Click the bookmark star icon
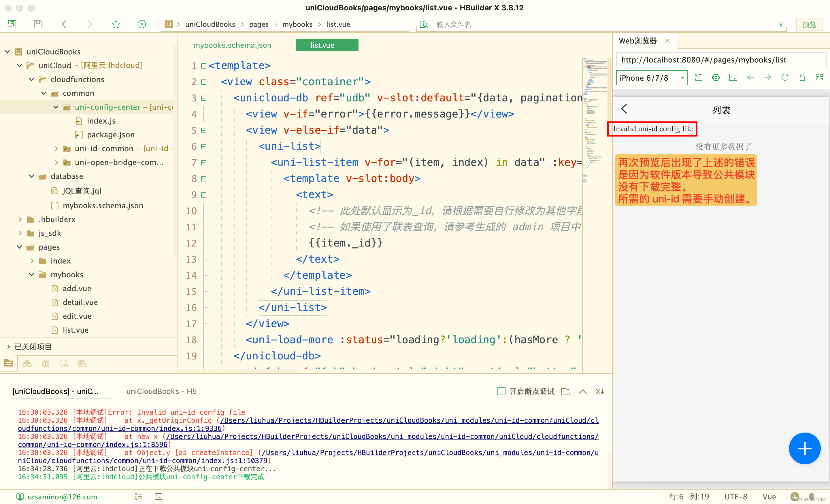This screenshot has height=504, width=830. 116,24
